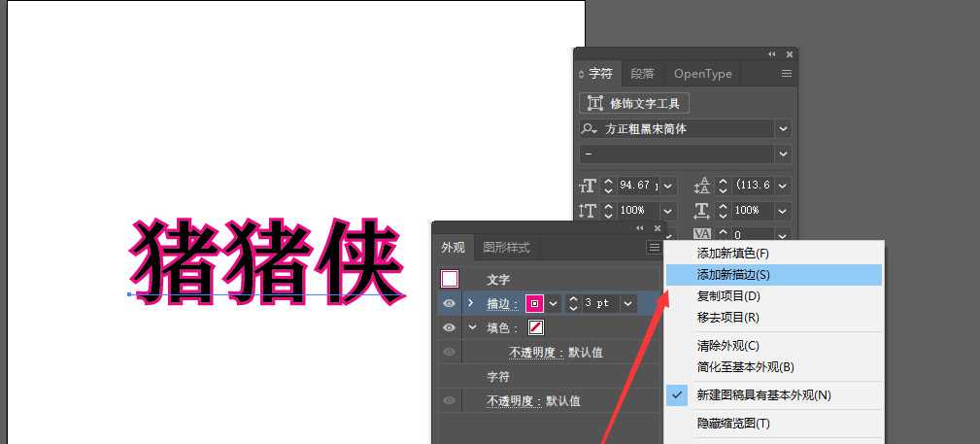The height and width of the screenshot is (444, 980).
Task: Click the 猪猪侠 text on the artboard
Action: tap(267, 261)
